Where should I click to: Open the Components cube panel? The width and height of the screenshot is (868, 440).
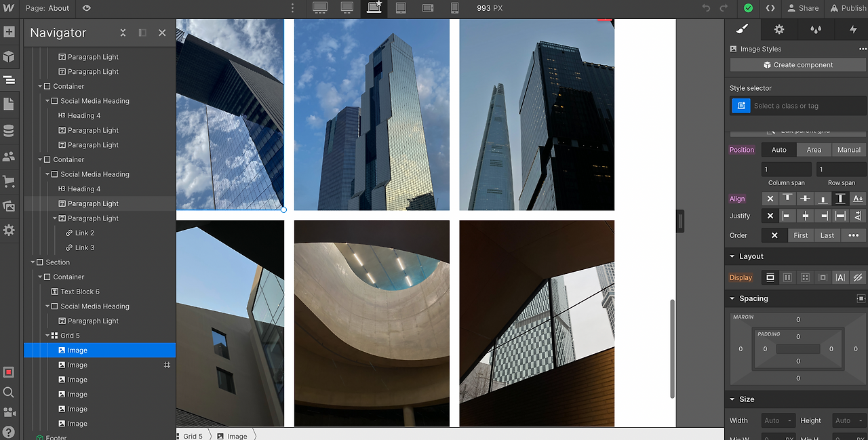tap(9, 56)
